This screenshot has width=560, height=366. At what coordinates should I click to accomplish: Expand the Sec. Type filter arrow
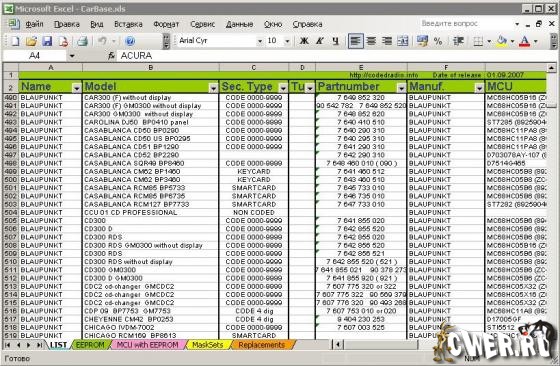283,88
